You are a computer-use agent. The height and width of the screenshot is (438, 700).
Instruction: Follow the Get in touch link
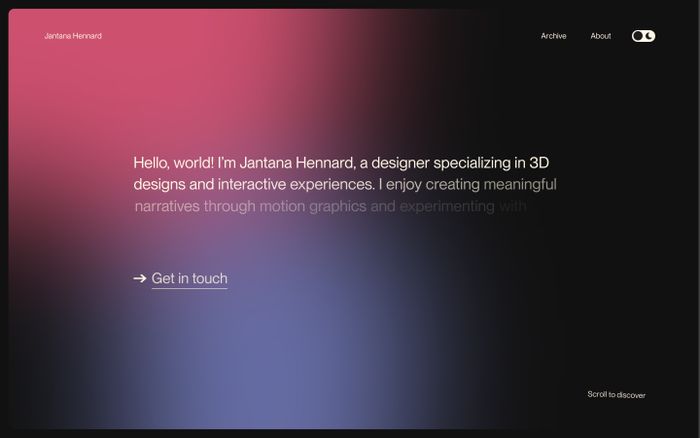point(189,279)
